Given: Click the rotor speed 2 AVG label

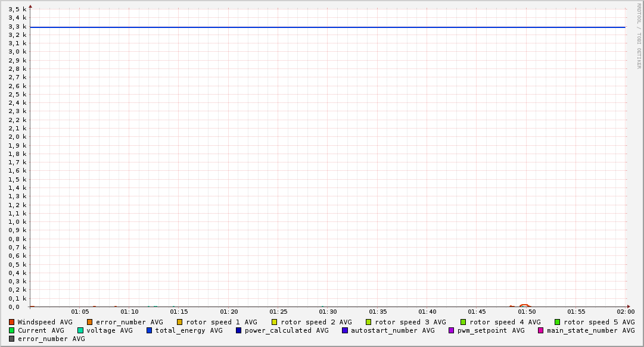Looking at the screenshot, I should (316, 322).
